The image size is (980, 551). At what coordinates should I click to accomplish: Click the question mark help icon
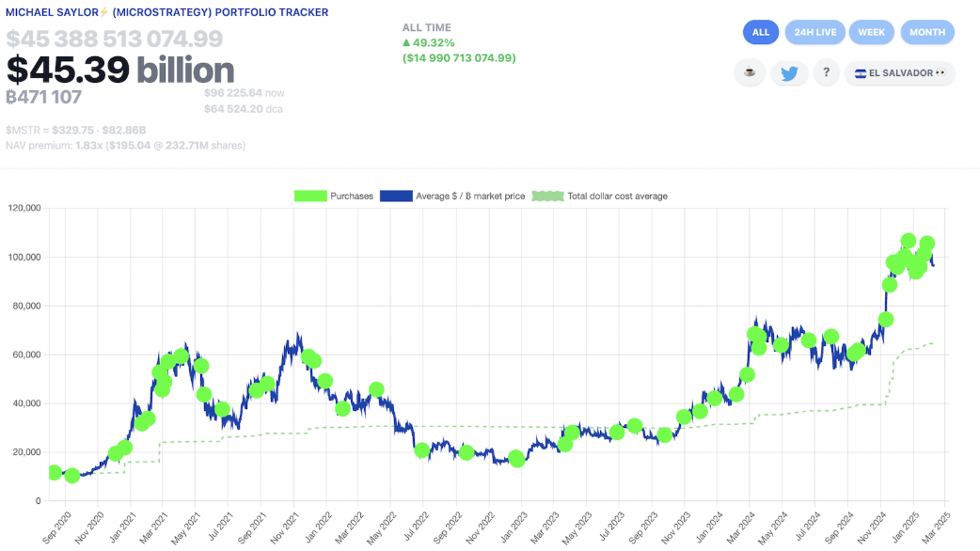tap(827, 72)
